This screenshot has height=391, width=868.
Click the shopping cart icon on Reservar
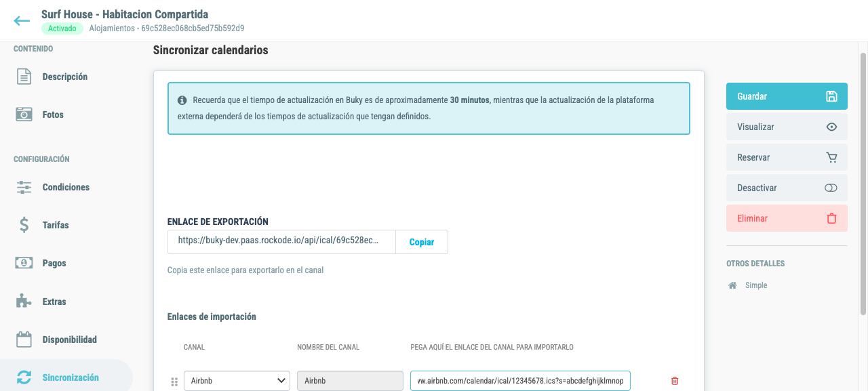[831, 157]
